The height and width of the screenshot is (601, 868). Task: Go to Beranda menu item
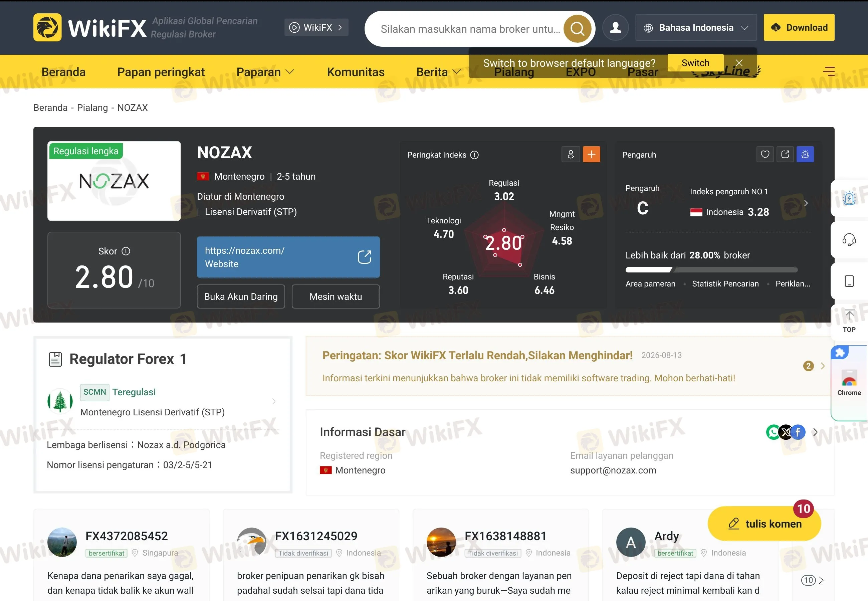pyautogui.click(x=64, y=72)
